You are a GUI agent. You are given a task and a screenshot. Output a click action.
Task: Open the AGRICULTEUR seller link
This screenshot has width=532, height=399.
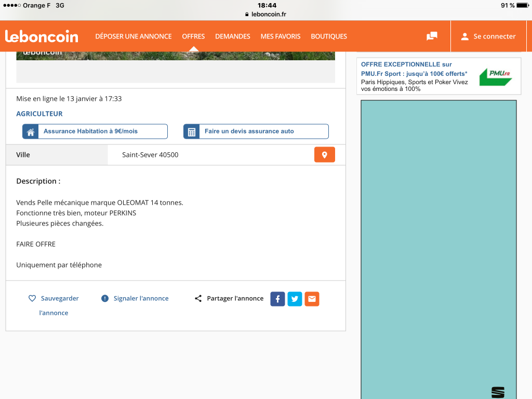click(x=39, y=114)
